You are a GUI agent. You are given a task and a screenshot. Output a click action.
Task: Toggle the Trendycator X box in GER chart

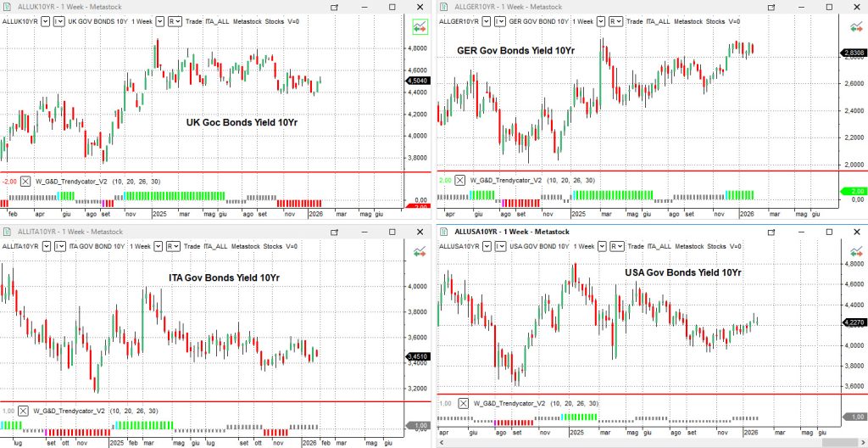click(459, 180)
